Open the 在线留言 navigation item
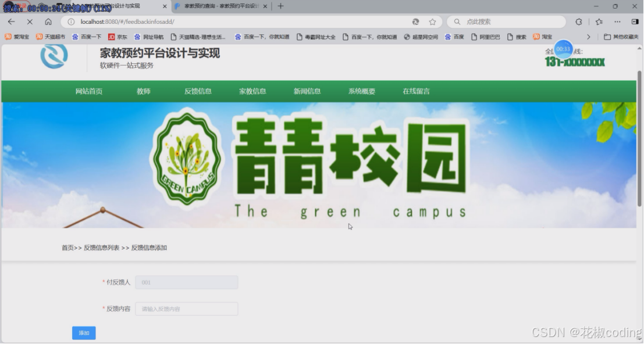 pyautogui.click(x=415, y=91)
